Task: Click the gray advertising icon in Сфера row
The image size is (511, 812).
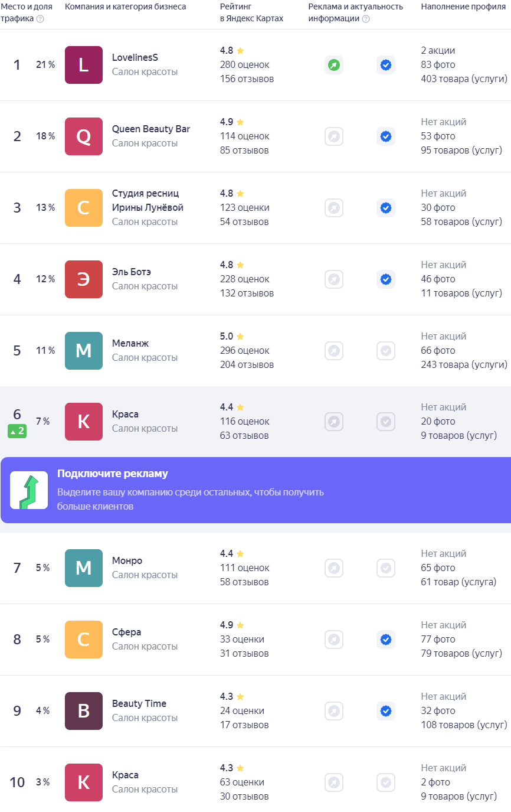Action: pos(334,640)
